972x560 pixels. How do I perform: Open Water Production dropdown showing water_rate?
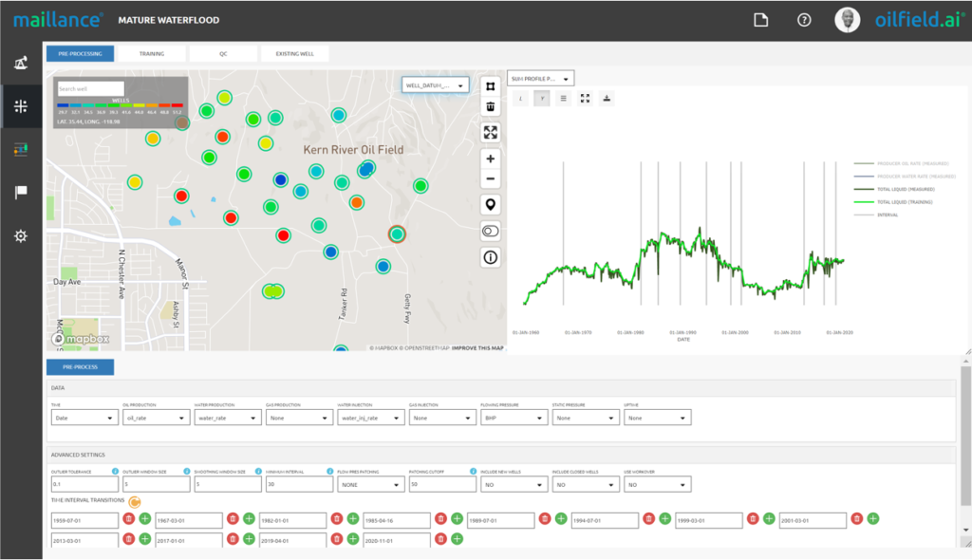pyautogui.click(x=228, y=418)
